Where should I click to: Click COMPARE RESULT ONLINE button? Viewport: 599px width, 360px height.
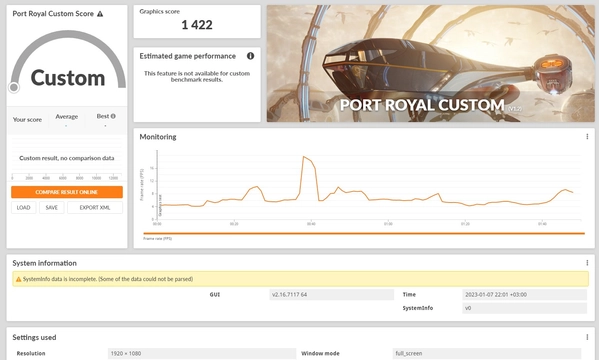click(x=67, y=192)
